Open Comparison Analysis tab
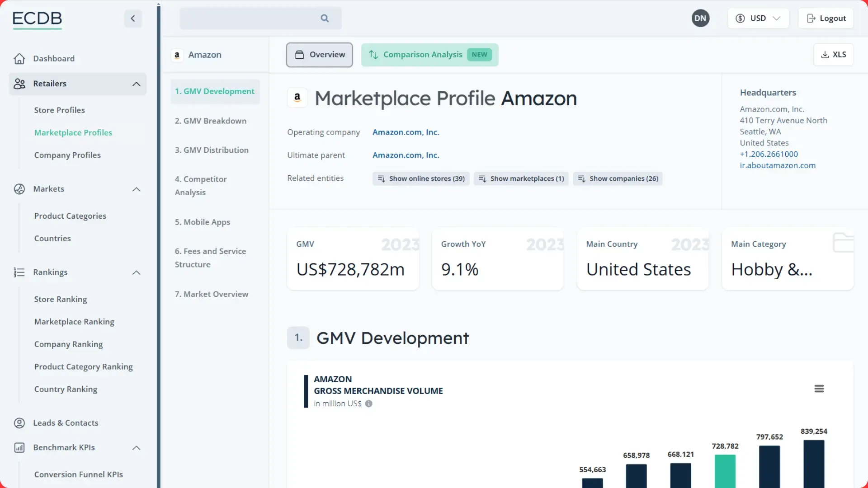 tap(429, 55)
